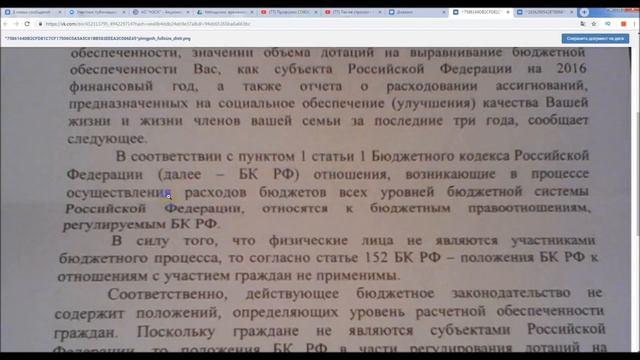Close the second browser tab
This screenshot has width=640, height=360.
(x=124, y=12)
